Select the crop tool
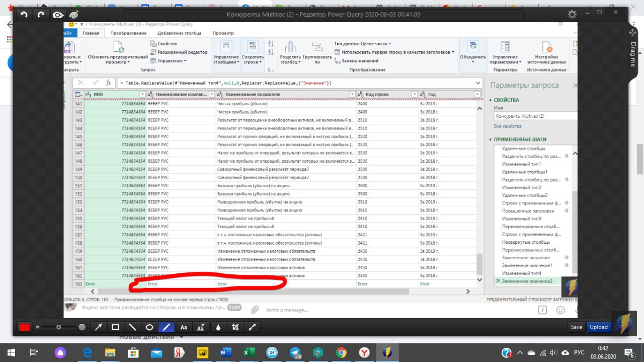The height and width of the screenshot is (362, 644). 235,327
